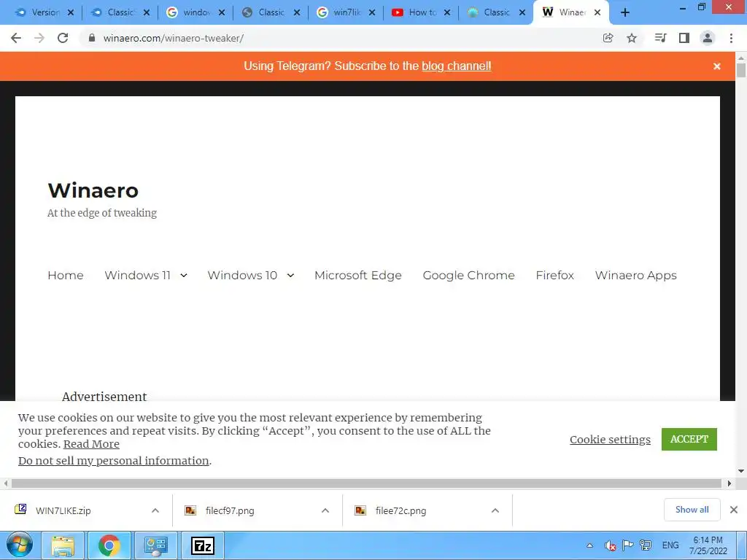Toggle the Chrome side panel icon

(684, 38)
